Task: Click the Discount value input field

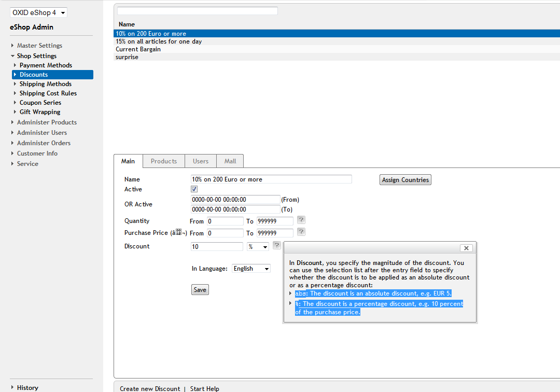Action: pyautogui.click(x=217, y=247)
